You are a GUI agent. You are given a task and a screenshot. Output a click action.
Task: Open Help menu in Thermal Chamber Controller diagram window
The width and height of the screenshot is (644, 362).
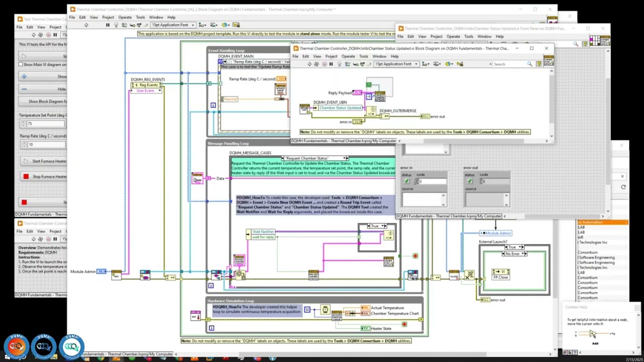tap(171, 17)
